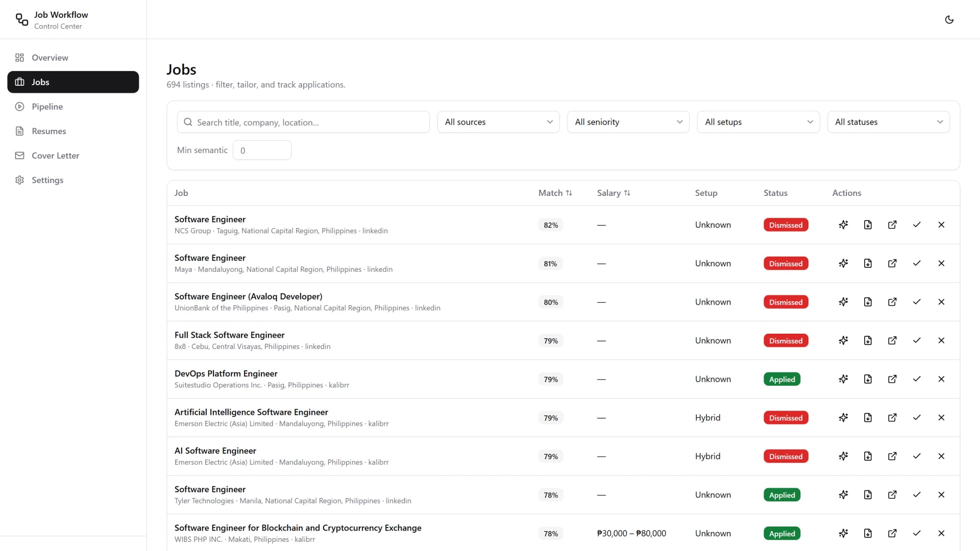
Task: Click the 81% match badge
Action: coord(550,263)
